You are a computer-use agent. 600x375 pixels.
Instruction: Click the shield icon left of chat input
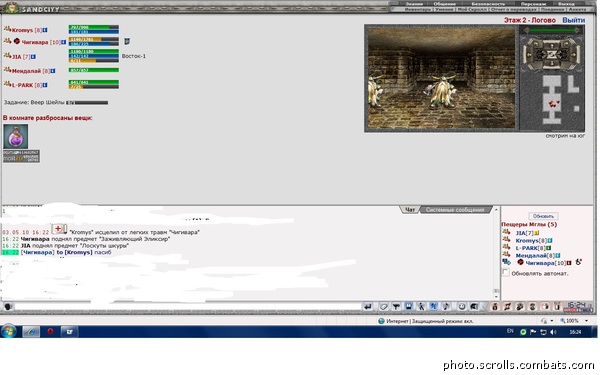8,307
